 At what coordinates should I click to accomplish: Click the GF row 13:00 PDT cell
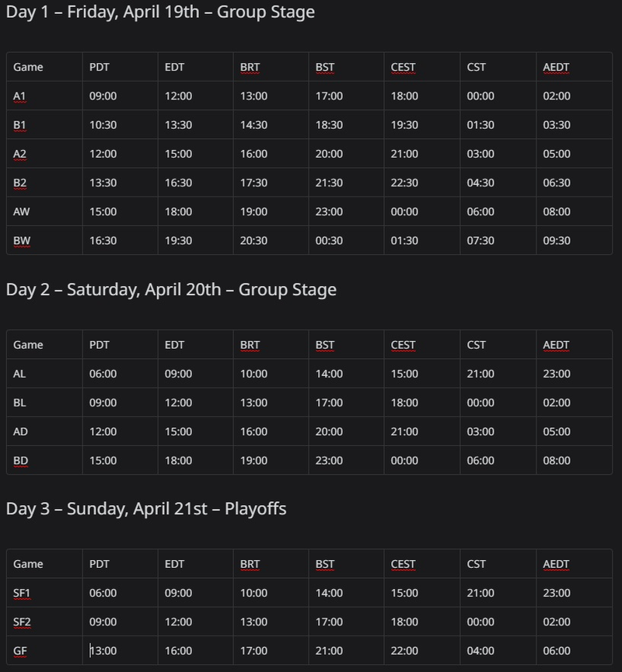coord(120,650)
